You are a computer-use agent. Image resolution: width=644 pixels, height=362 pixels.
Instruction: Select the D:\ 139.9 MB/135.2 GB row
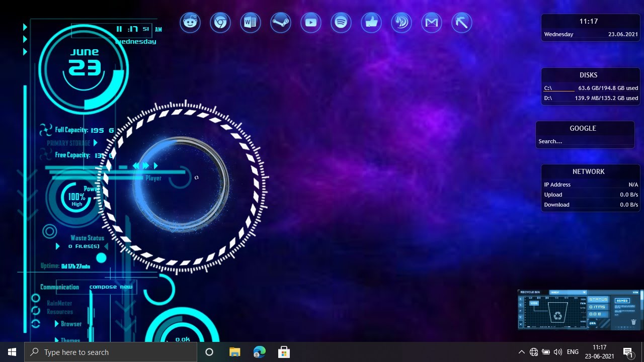[591, 98]
